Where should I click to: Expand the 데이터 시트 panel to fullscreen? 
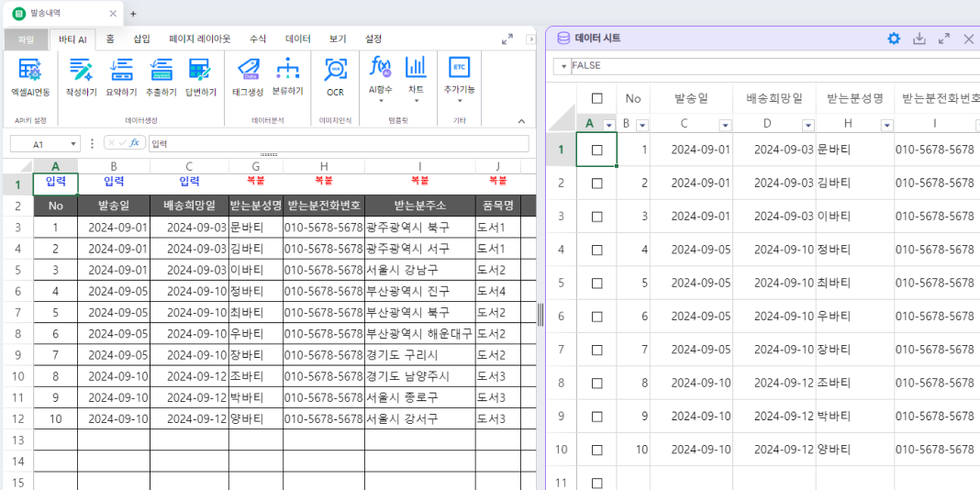point(944,39)
